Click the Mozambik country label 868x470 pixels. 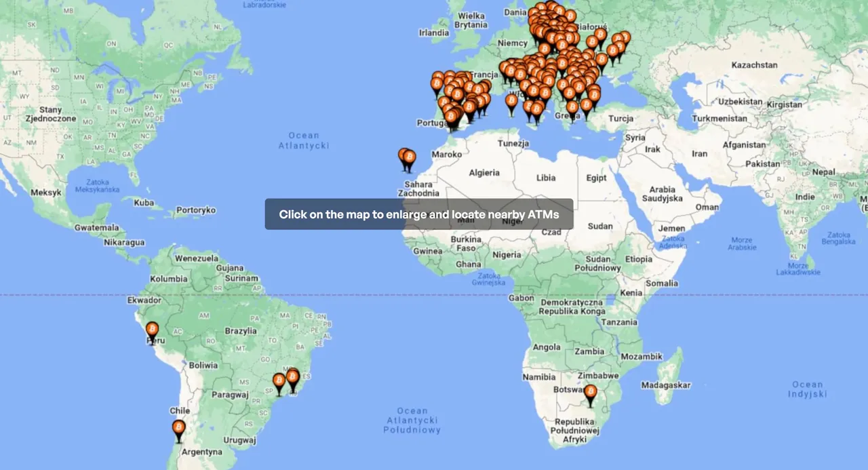coord(642,356)
